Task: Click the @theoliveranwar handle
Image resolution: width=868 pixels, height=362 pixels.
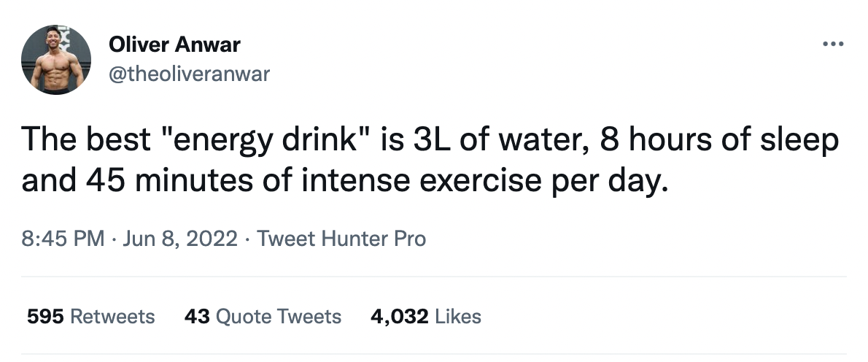Action: pos(189,74)
